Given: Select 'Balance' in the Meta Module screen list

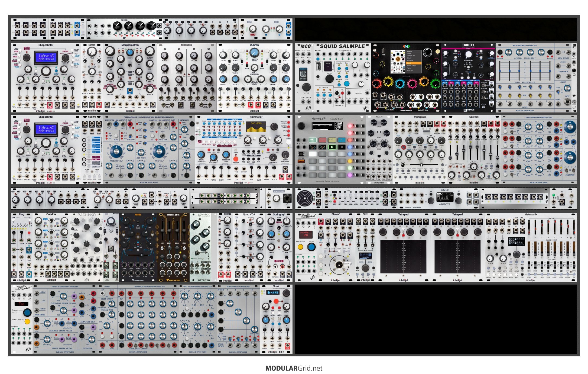Looking at the screenshot, I should 414,60.
